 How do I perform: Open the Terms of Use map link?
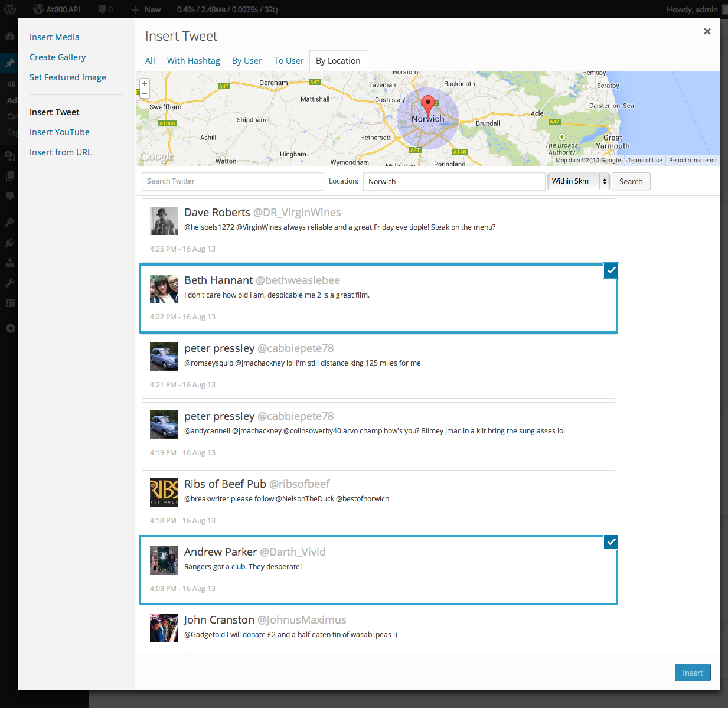point(645,161)
